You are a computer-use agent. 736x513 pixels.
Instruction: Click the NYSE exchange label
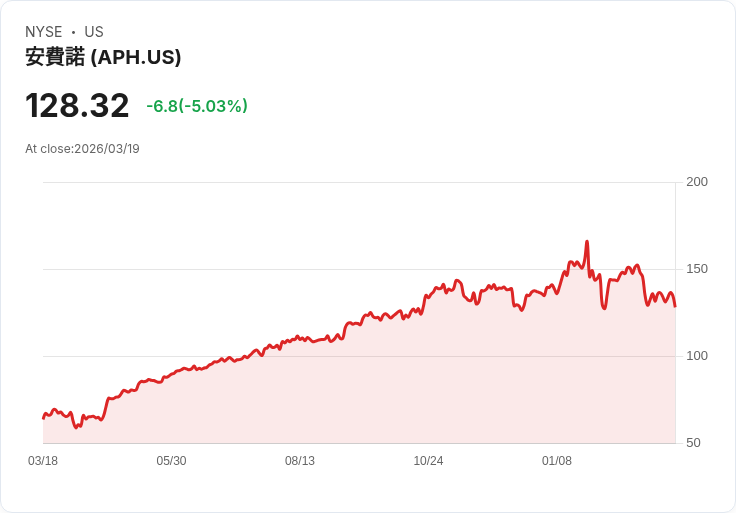(43, 32)
